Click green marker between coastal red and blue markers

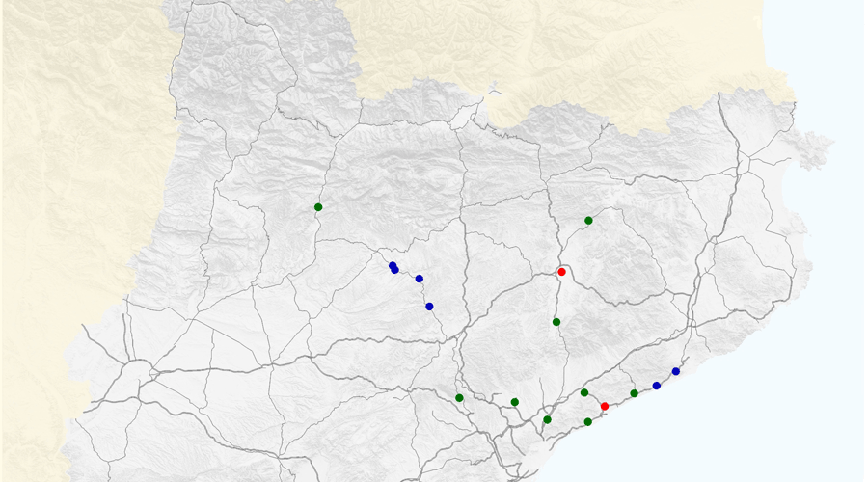coord(634,393)
